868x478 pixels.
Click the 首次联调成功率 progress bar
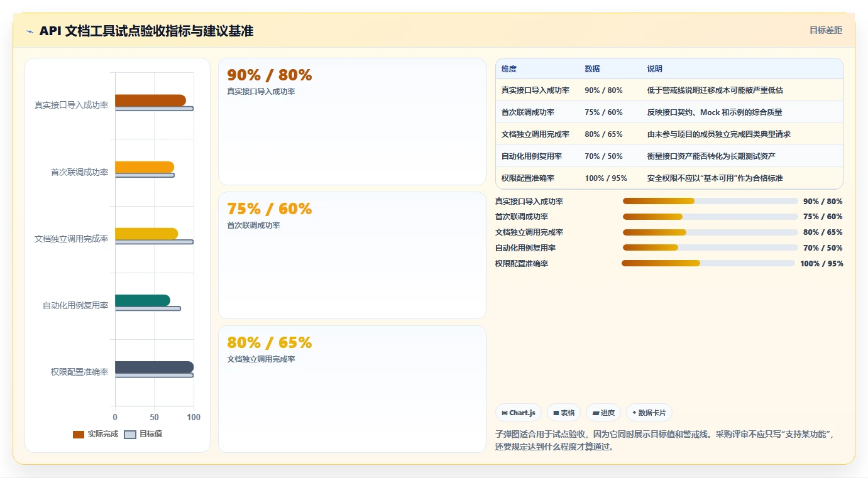710,217
